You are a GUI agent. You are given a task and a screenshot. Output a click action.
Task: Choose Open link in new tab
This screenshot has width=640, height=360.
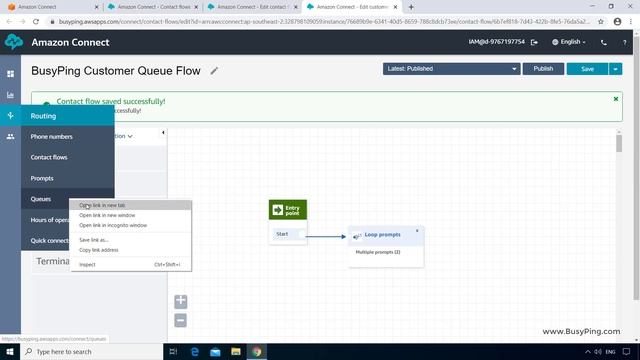pos(131,205)
